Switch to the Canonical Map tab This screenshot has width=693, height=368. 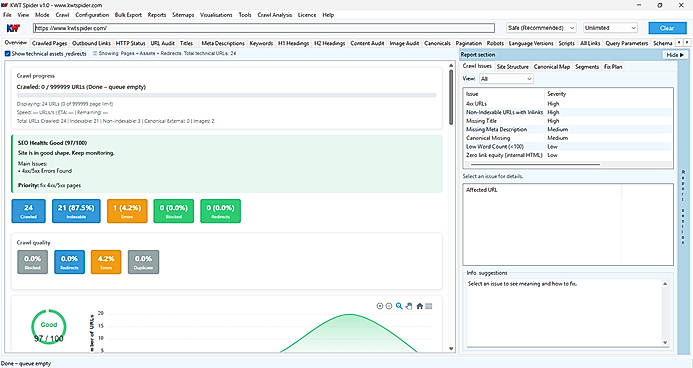tap(552, 67)
